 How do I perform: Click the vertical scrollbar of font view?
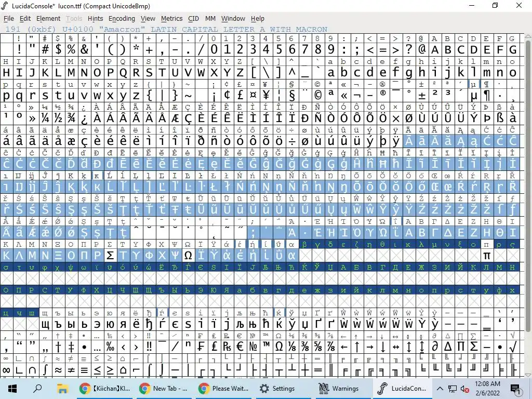pos(528,205)
